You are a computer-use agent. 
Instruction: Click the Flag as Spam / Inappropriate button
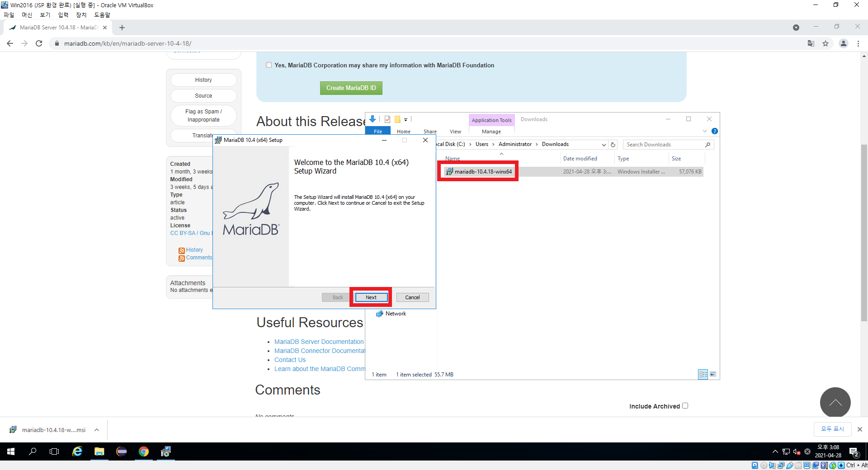coord(203,116)
